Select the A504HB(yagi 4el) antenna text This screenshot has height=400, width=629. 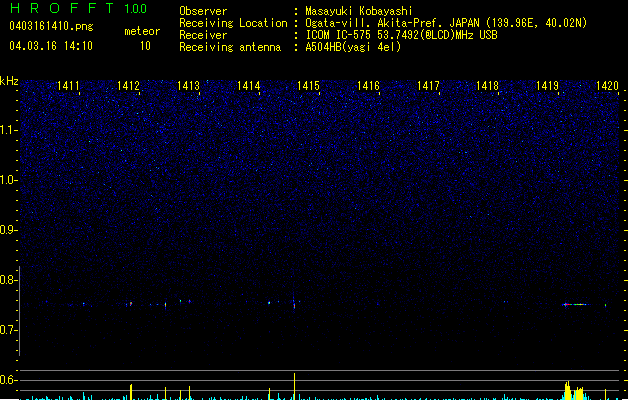[x=353, y=47]
